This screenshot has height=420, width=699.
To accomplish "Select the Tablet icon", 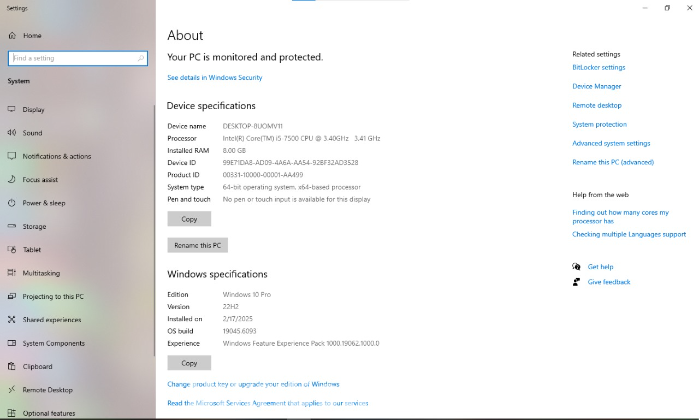I will pos(12,249).
